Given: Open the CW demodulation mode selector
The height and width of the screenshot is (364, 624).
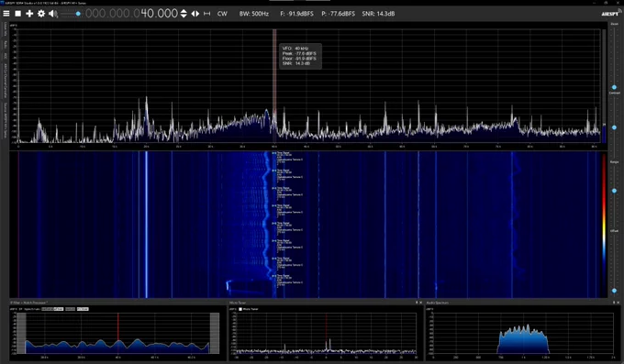Looking at the screenshot, I should [x=222, y=14].
